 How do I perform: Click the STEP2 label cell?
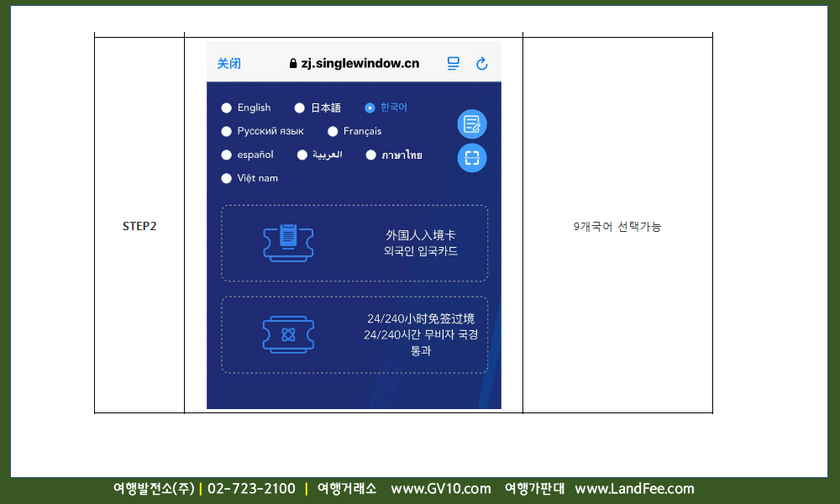pyautogui.click(x=139, y=226)
